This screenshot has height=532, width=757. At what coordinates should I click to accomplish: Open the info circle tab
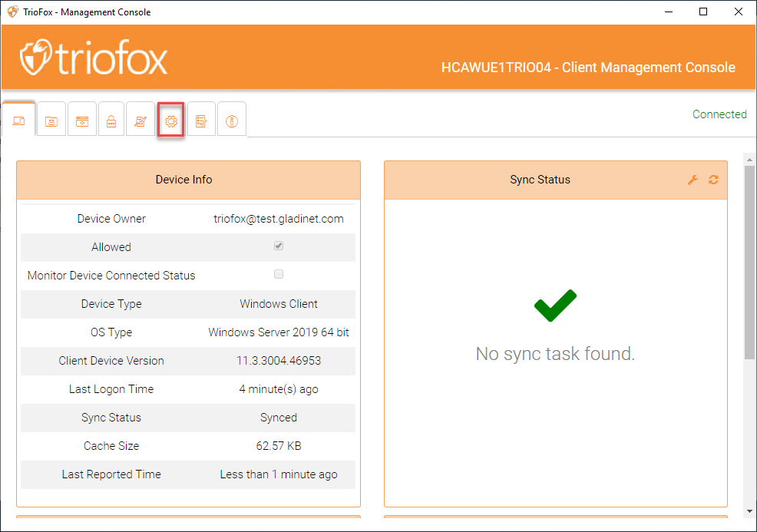(x=232, y=121)
